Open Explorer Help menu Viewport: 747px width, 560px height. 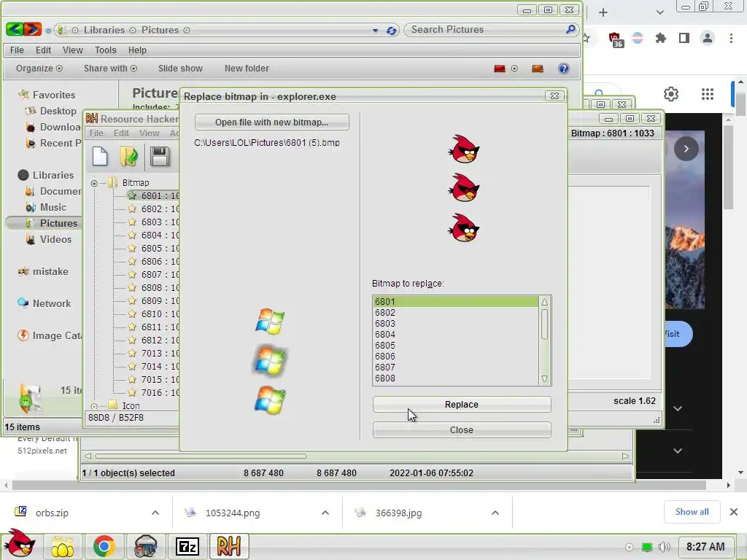pyautogui.click(x=137, y=50)
